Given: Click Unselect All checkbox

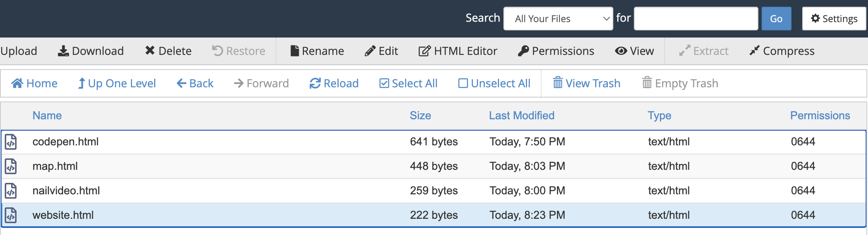Looking at the screenshot, I should coord(494,83).
